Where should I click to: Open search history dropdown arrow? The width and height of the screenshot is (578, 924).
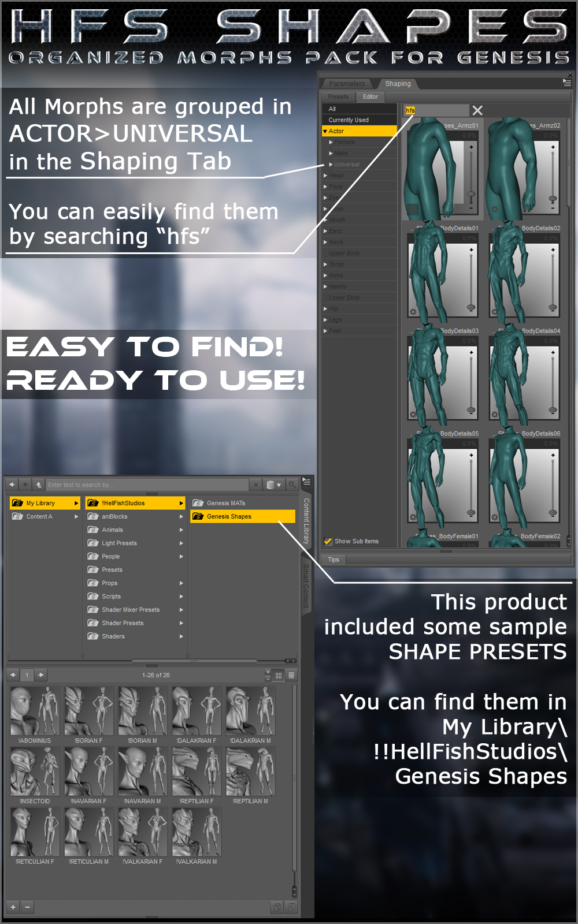(255, 485)
